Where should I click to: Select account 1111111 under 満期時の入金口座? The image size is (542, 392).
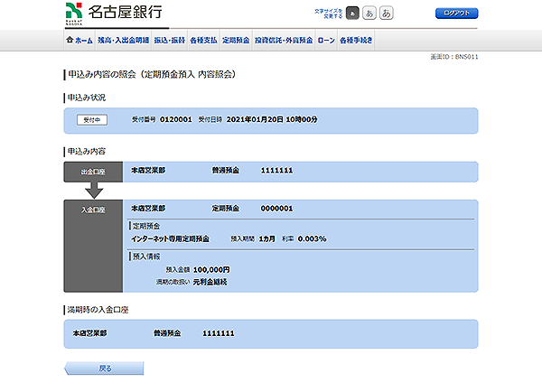(x=218, y=333)
